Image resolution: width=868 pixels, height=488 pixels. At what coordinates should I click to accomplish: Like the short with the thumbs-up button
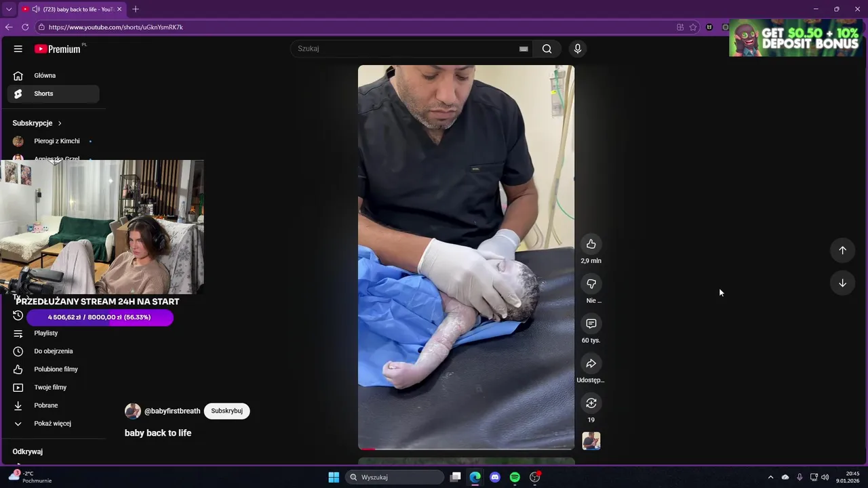click(x=591, y=244)
